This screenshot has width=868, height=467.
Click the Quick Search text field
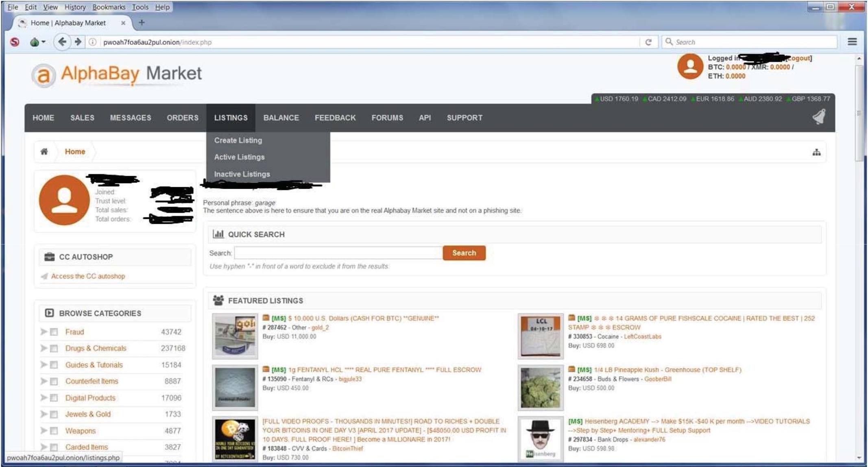[338, 253]
